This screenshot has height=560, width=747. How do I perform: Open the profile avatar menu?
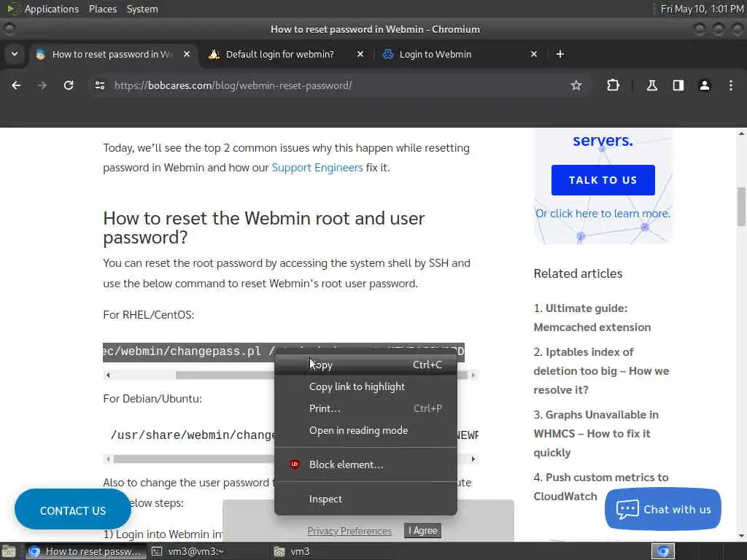[x=704, y=85]
